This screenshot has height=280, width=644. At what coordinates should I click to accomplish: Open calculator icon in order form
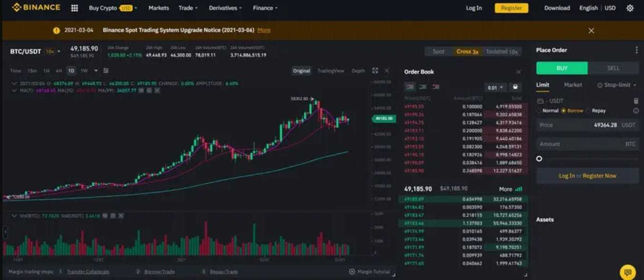[636, 101]
